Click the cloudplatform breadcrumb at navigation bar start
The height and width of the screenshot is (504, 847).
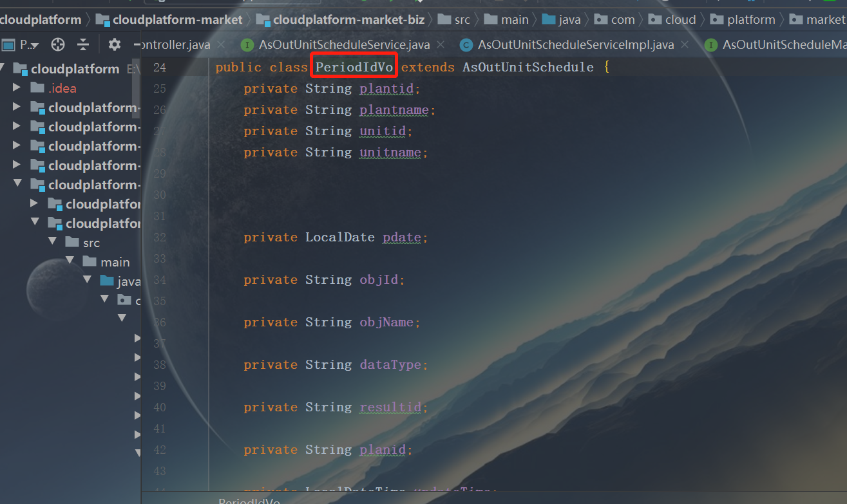click(x=41, y=19)
